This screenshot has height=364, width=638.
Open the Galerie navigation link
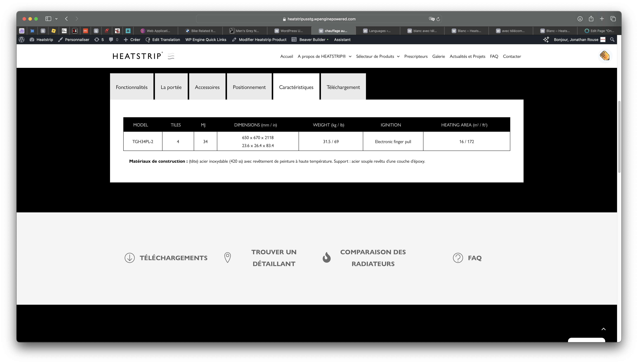(438, 56)
